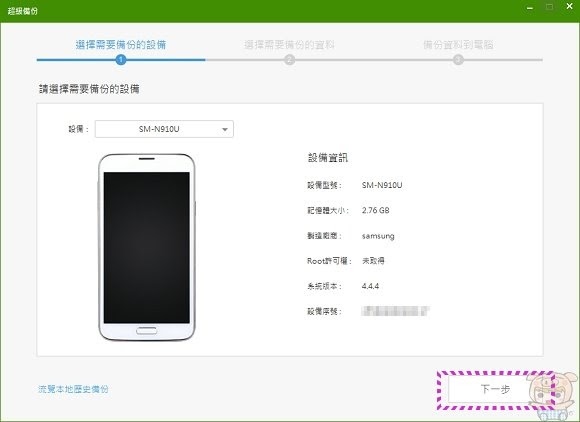Select the 備份資料到電腦 step tab
Viewport: 580px width, 422px height.
tap(458, 45)
